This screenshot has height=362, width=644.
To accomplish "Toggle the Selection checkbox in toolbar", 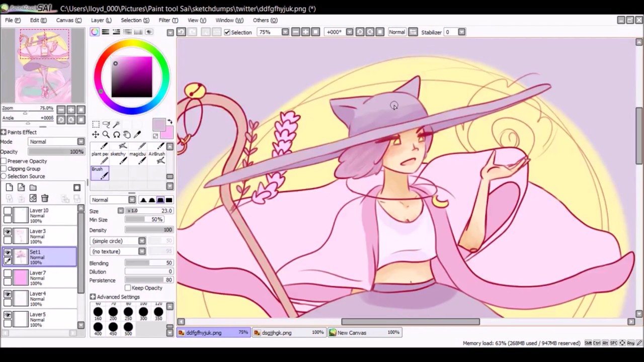I will [227, 32].
